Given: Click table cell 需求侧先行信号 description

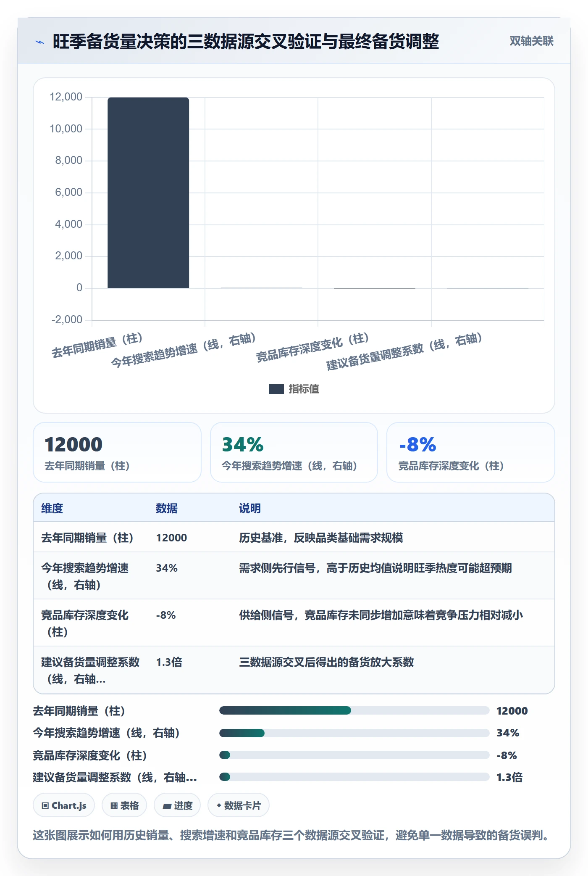Looking at the screenshot, I should pyautogui.click(x=375, y=568).
